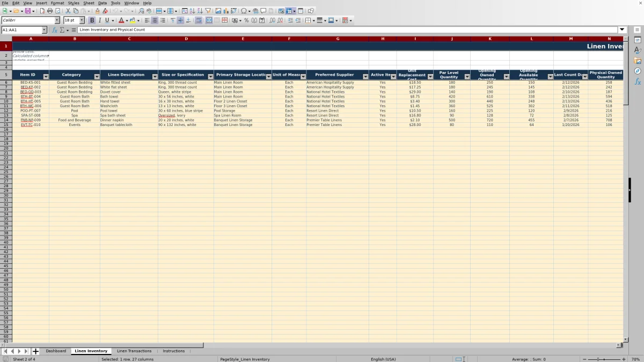Click the Copy icon

pos(76,11)
